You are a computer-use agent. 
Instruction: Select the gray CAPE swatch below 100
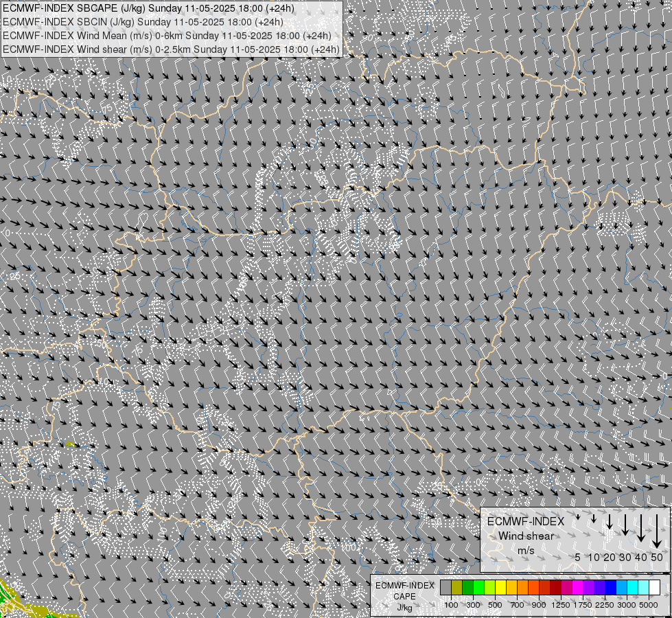coord(446,587)
